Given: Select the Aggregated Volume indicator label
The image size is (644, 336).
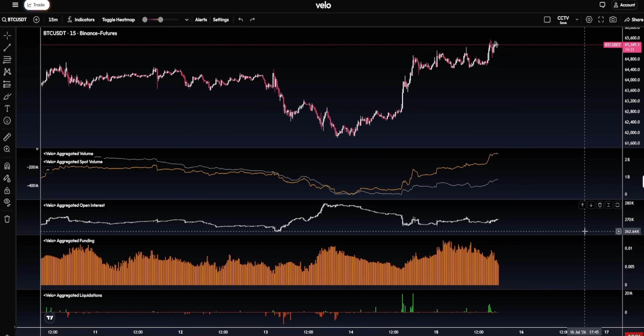Looking at the screenshot, I should [68, 153].
